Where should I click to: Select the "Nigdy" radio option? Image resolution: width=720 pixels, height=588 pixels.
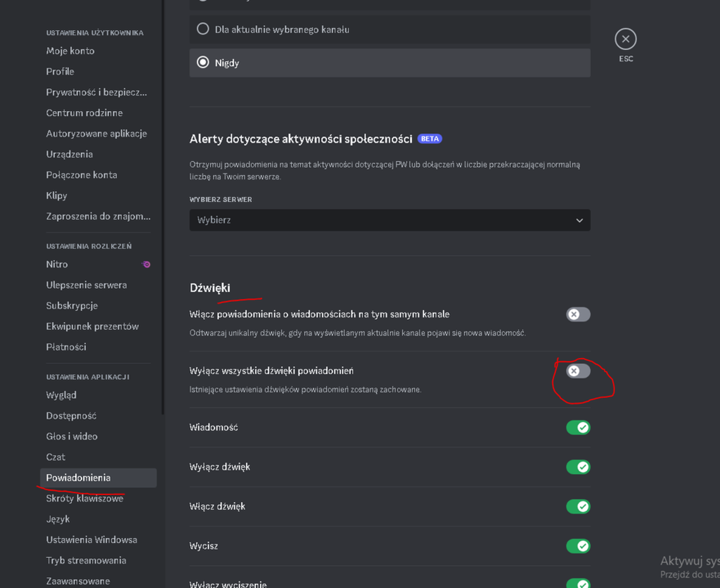(390, 63)
